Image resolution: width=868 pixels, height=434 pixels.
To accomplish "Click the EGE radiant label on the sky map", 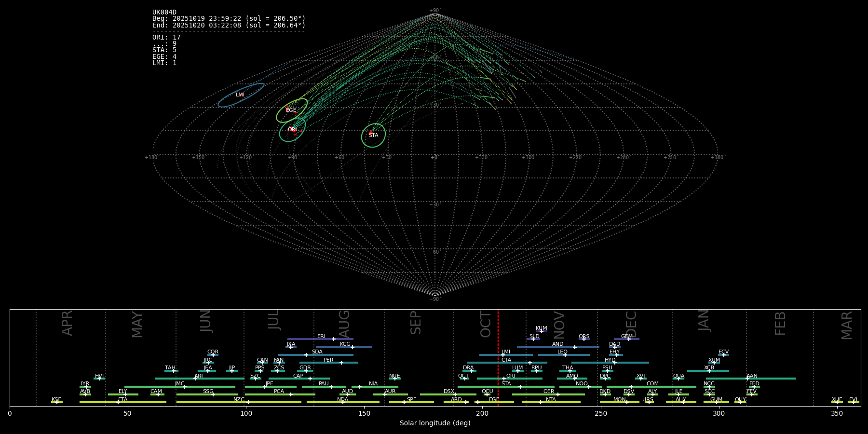I will click(291, 110).
